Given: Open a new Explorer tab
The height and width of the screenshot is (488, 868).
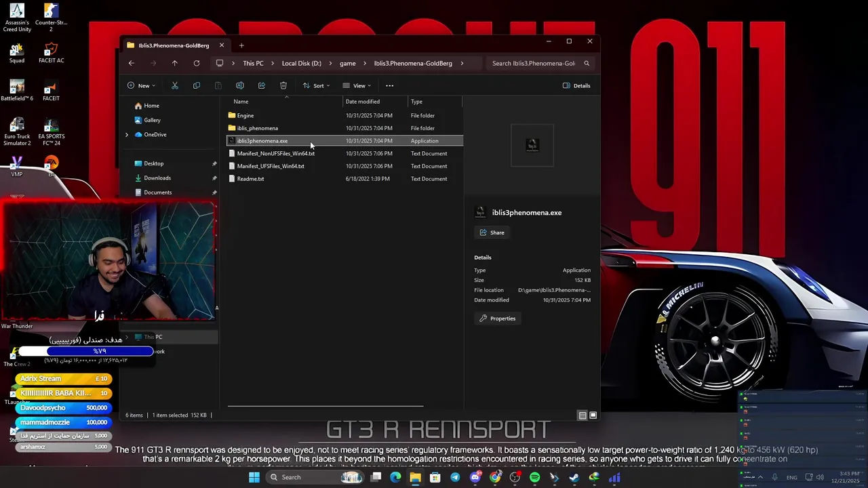Looking at the screenshot, I should tap(241, 45).
